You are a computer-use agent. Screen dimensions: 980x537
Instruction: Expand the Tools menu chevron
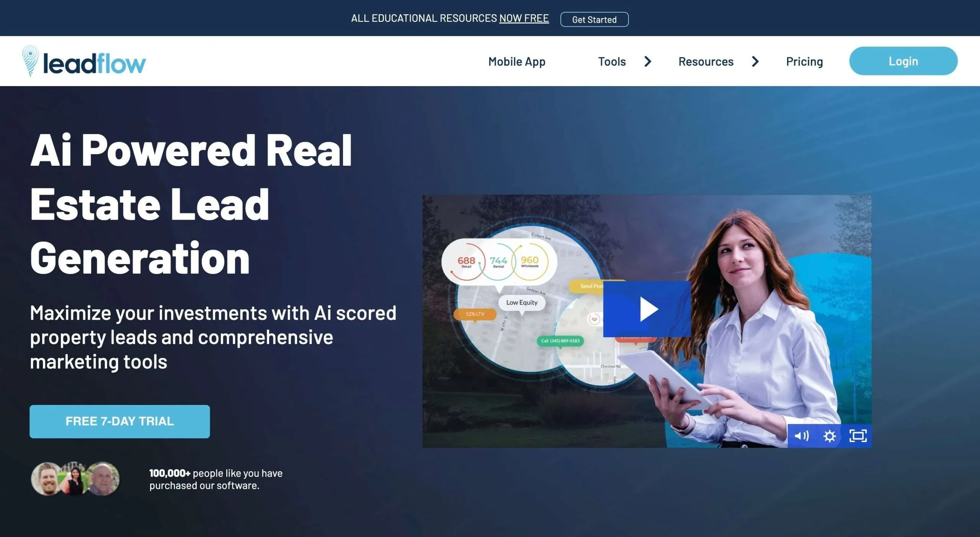point(648,61)
